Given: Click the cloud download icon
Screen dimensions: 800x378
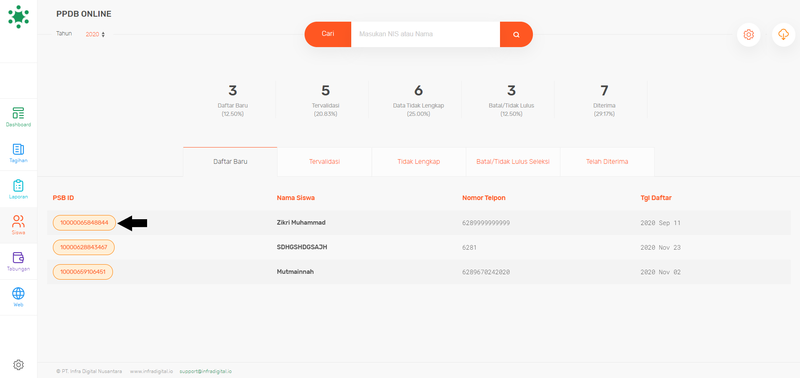Looking at the screenshot, I should [x=783, y=35].
